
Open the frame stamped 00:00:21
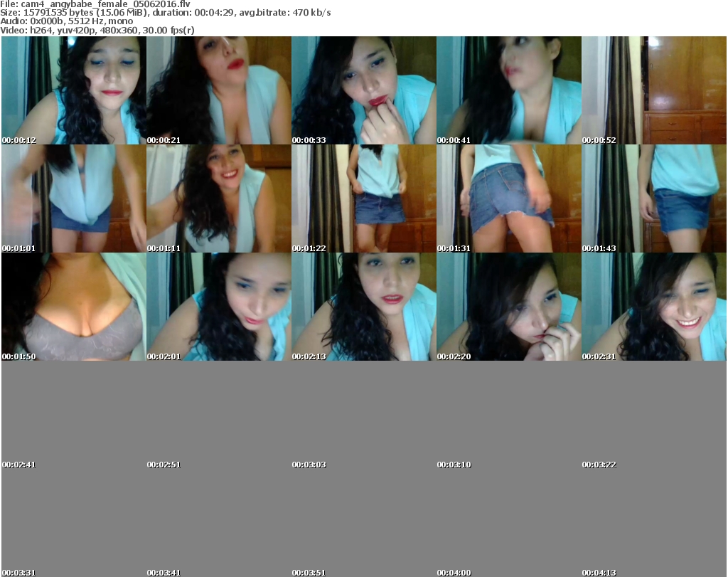pos(219,90)
